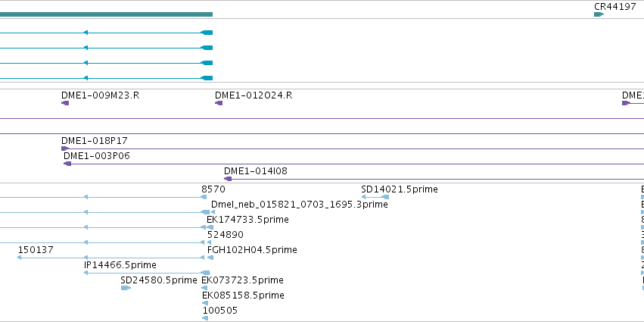Select the thick teal gene bar at top
The height and width of the screenshot is (322, 644).
(x=107, y=14)
